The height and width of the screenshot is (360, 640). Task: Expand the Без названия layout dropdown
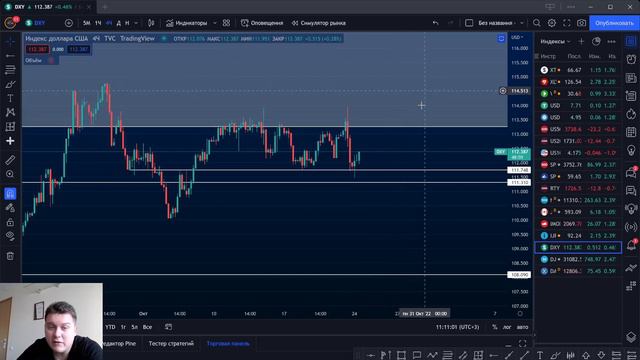(x=522, y=23)
